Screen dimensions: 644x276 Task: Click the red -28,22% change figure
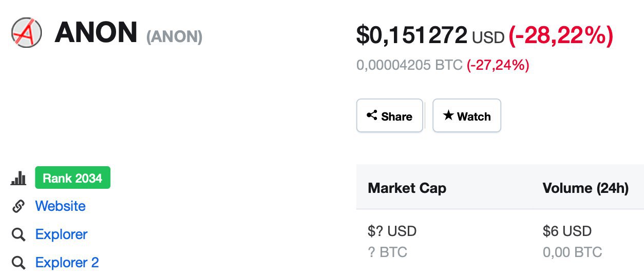click(561, 35)
